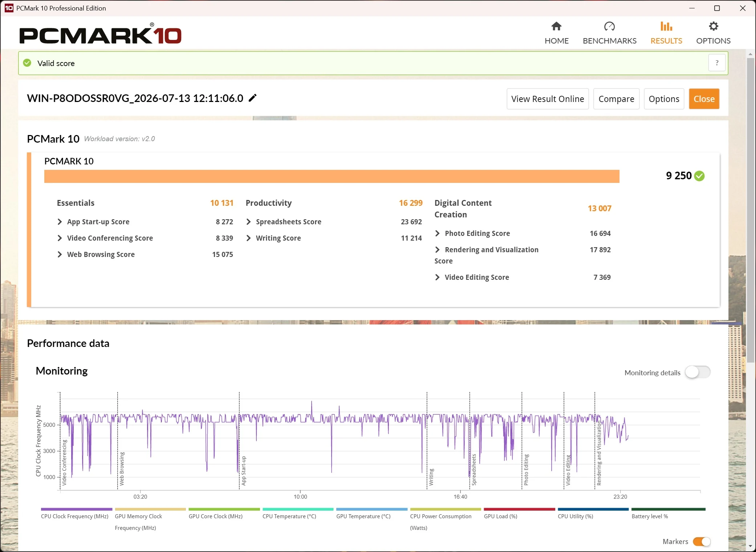Click the Results bar chart icon
Screen dimensions: 756x552
[666, 26]
